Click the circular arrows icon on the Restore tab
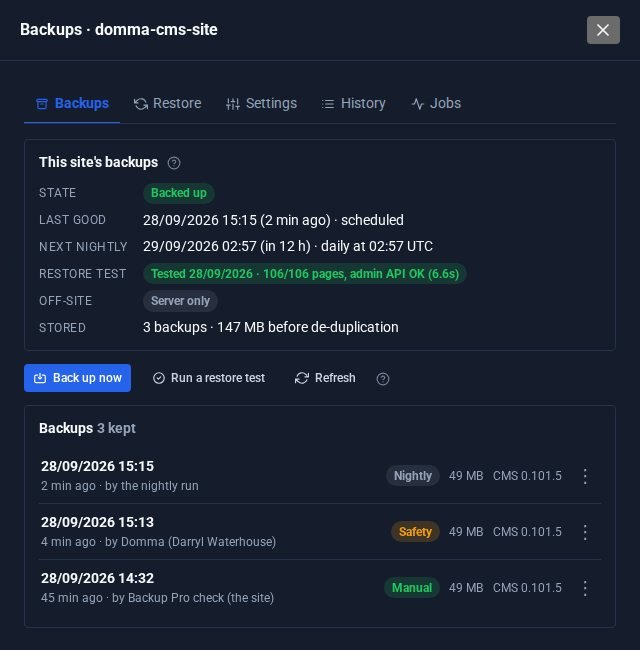Image resolution: width=640 pixels, height=650 pixels. pyautogui.click(x=141, y=104)
